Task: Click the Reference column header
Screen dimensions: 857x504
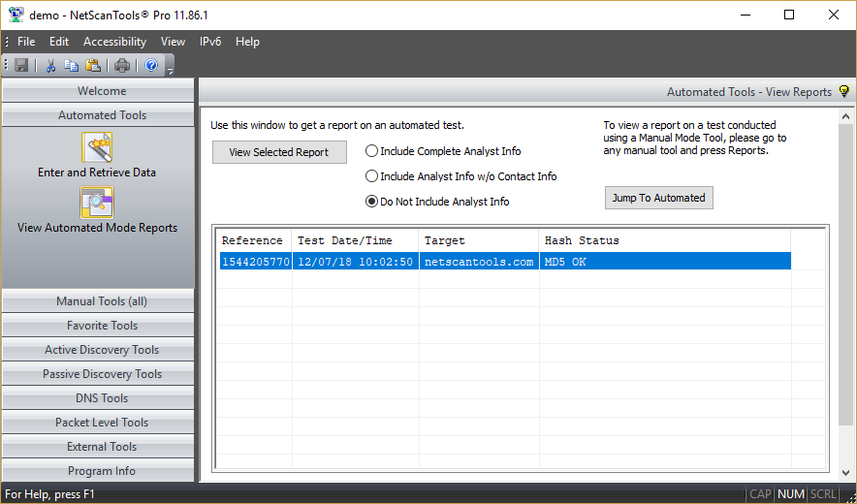Action: coord(255,240)
